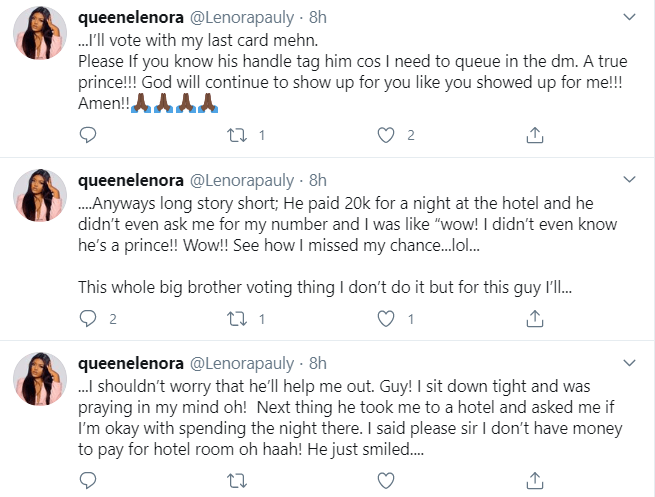Reply to the tweet with 2 replies
This screenshot has height=497, width=655.
coord(87,320)
